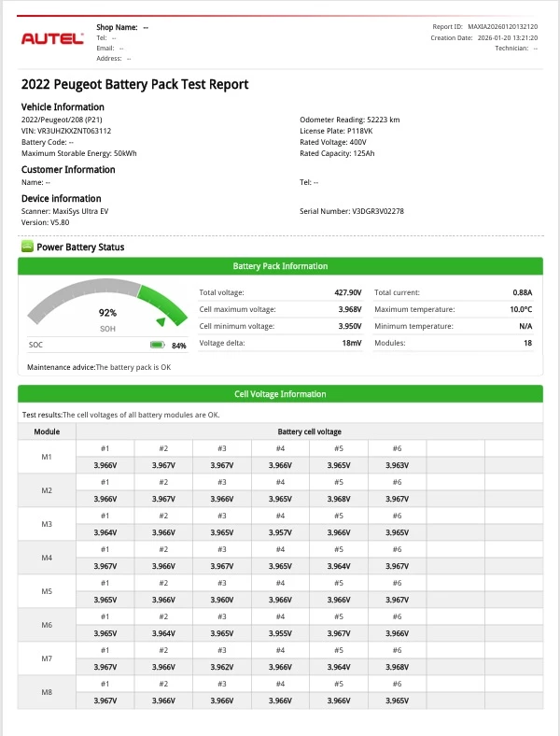Select the VIN number text
The image size is (560, 736).
pos(65,131)
